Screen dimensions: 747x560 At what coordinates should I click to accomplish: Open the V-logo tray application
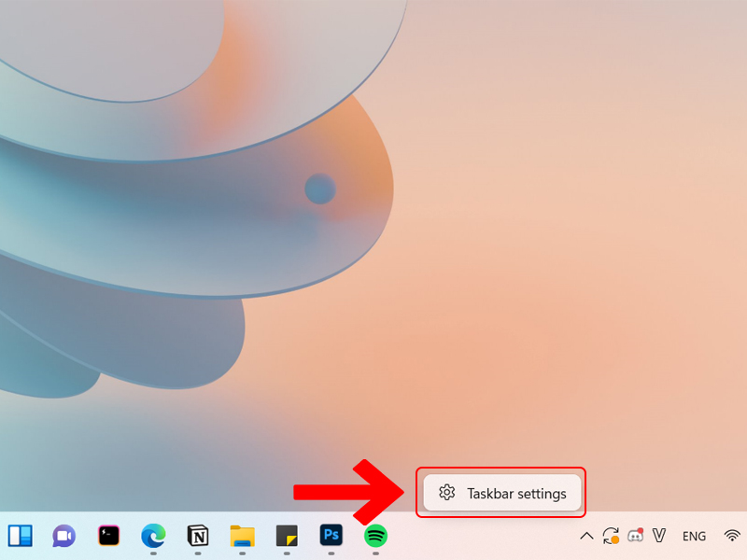(659, 536)
